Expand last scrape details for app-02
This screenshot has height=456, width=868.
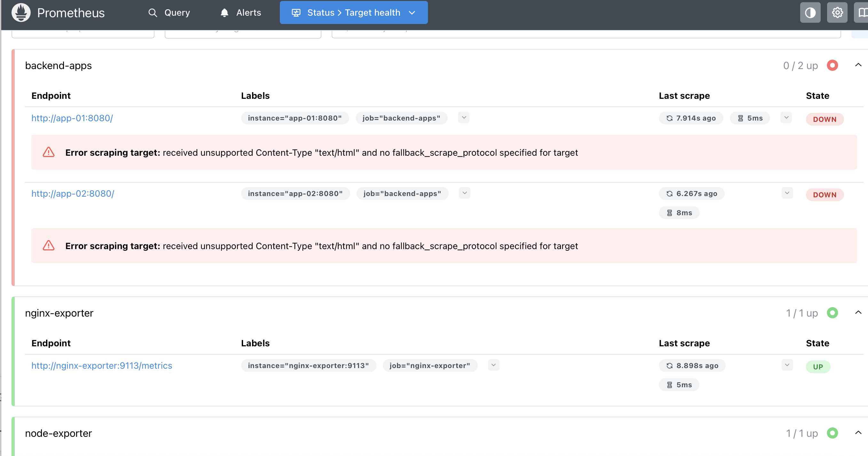click(787, 193)
